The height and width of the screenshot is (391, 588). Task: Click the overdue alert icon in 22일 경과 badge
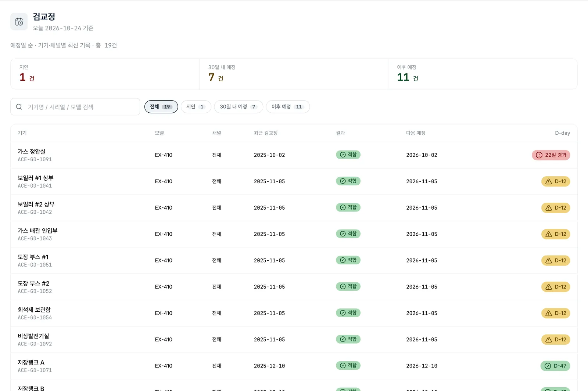tap(539, 155)
